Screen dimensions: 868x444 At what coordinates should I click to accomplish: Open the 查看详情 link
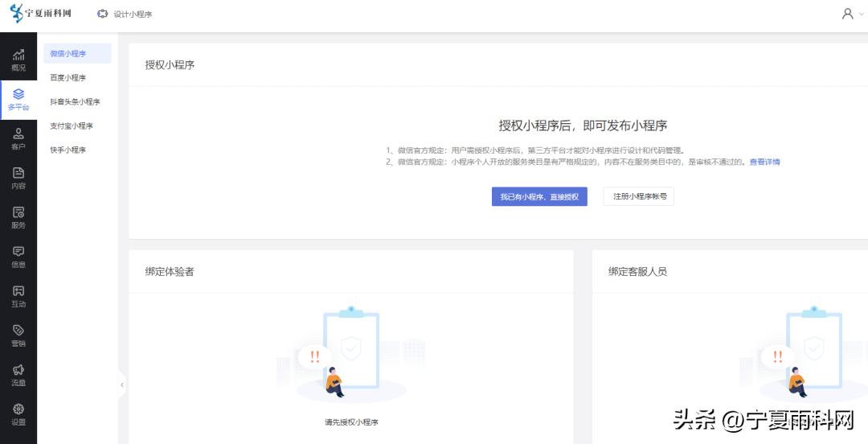(764, 162)
